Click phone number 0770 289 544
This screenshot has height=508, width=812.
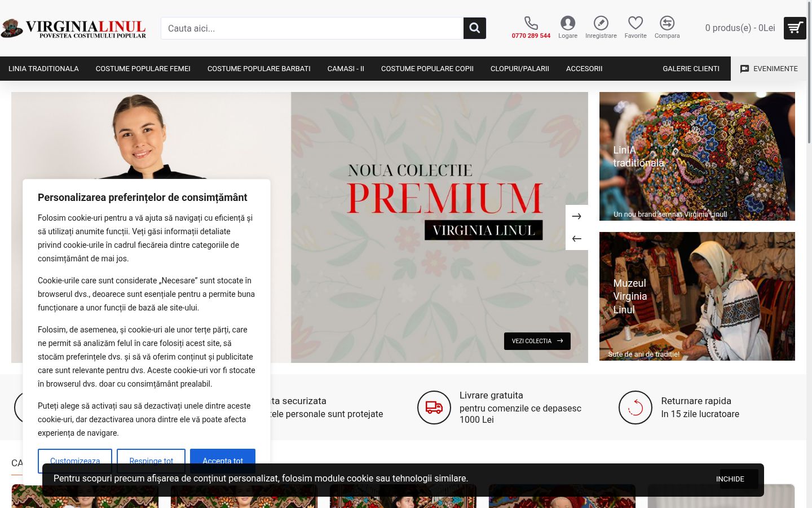531,36
